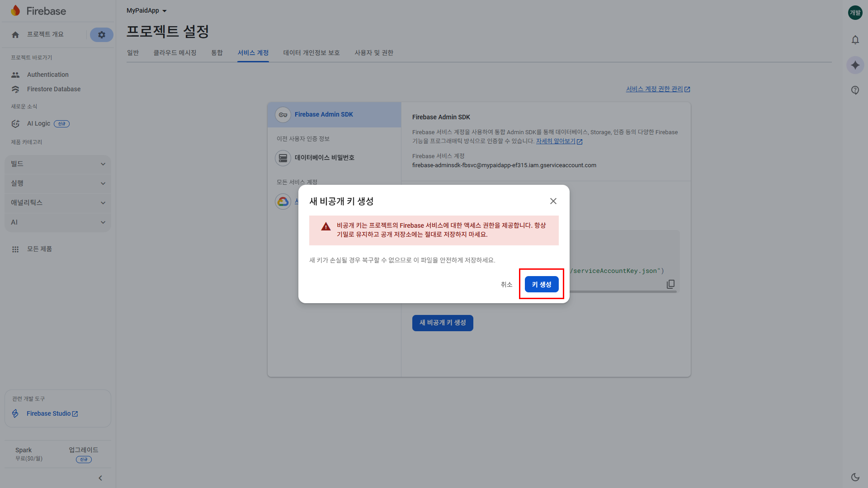Collapse the sidebar with chevron arrow

point(100,478)
